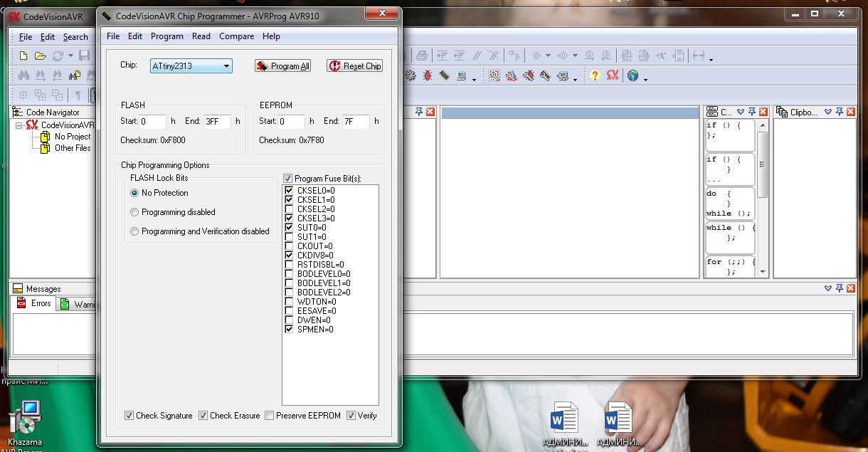Expand the Clipboard panel options chevron
The height and width of the screenshot is (452, 868).
pyautogui.click(x=828, y=112)
